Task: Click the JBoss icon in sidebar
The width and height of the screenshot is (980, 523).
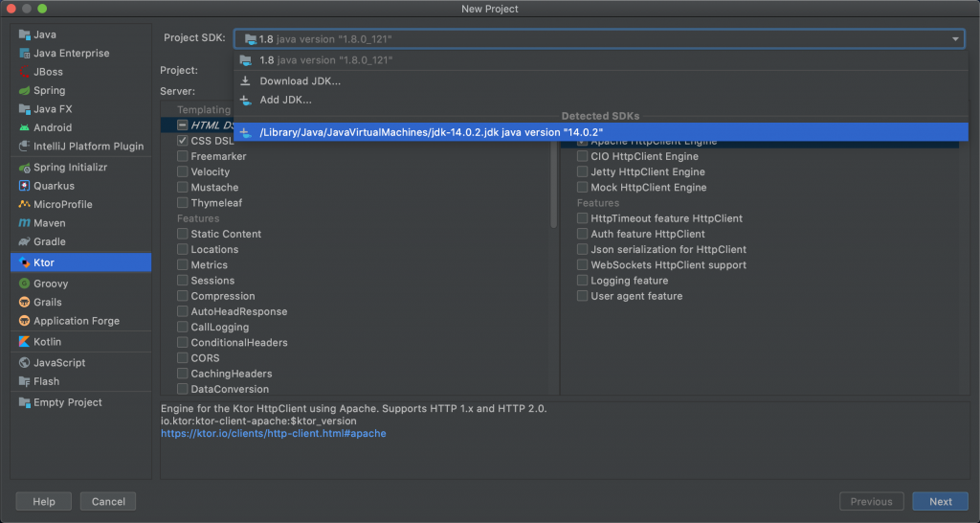Action: coord(24,72)
